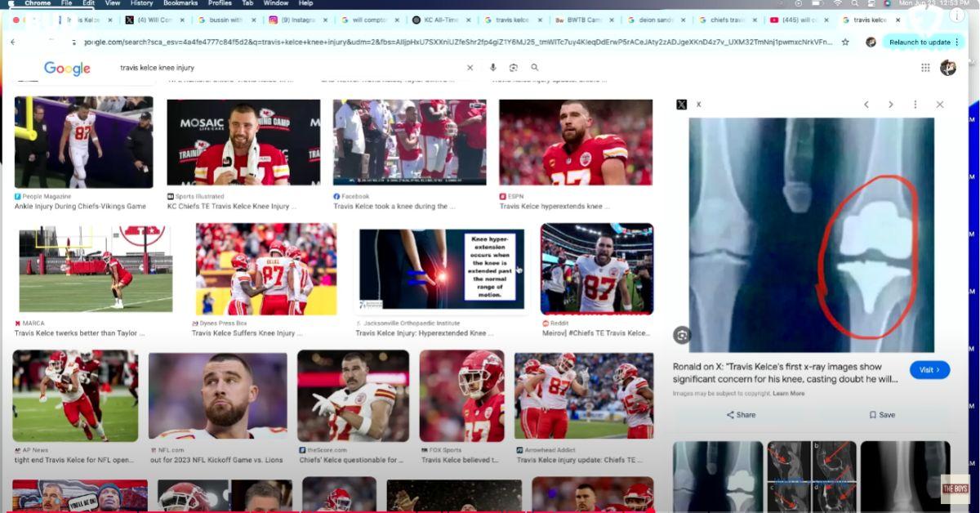980x513 pixels.
Task: Open Sports Illustrated training camp thumbnail
Action: [x=243, y=143]
